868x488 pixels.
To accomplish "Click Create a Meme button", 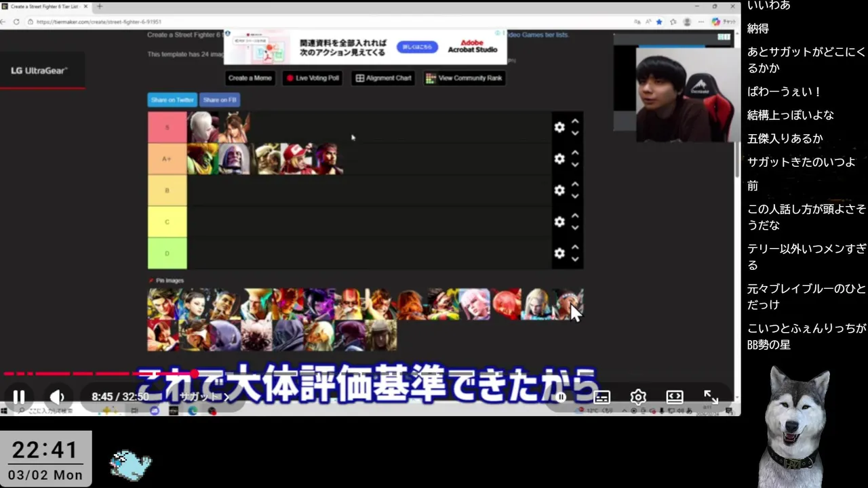I will coord(250,78).
